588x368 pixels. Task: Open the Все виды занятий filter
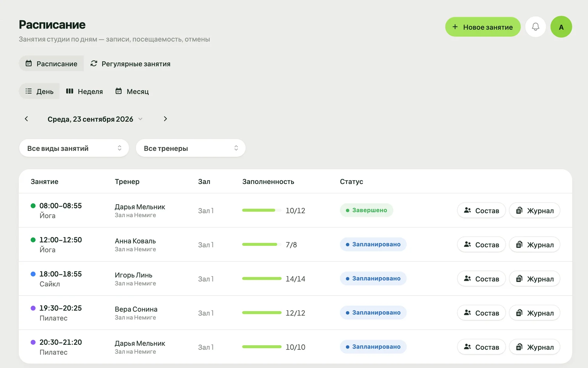pos(74,148)
